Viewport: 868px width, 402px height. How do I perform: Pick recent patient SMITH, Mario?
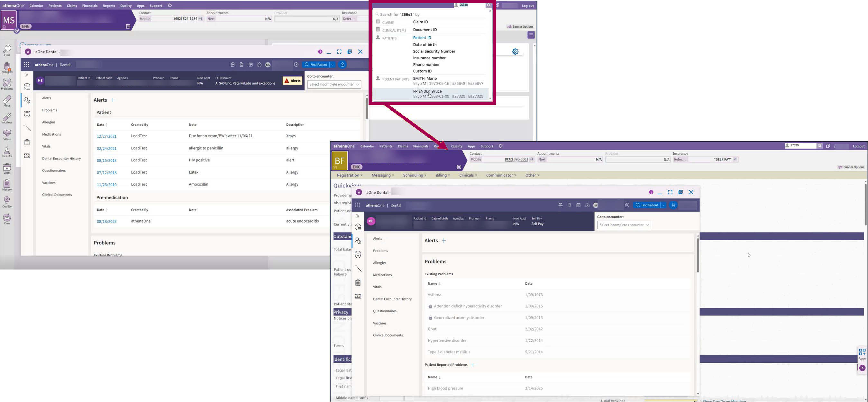pos(448,81)
